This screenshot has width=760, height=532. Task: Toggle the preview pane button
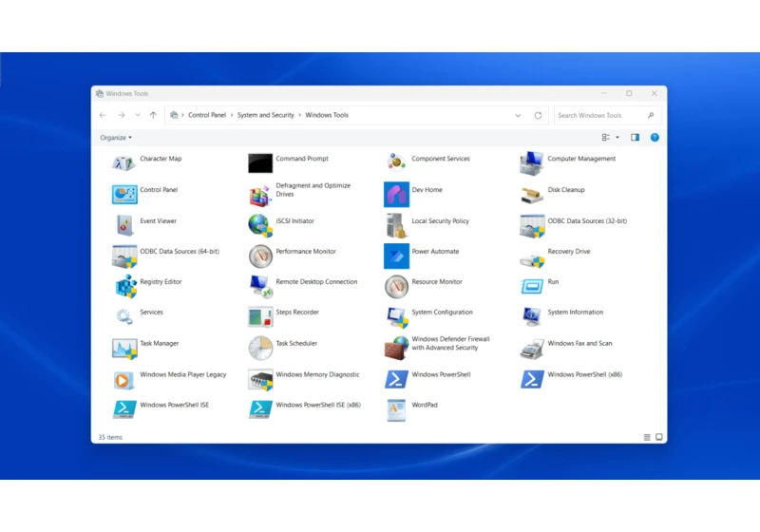point(635,138)
